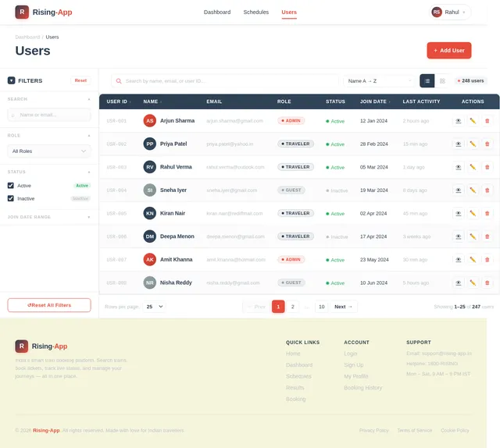
Task: Expand the Join Date Range section
Action: (89, 217)
